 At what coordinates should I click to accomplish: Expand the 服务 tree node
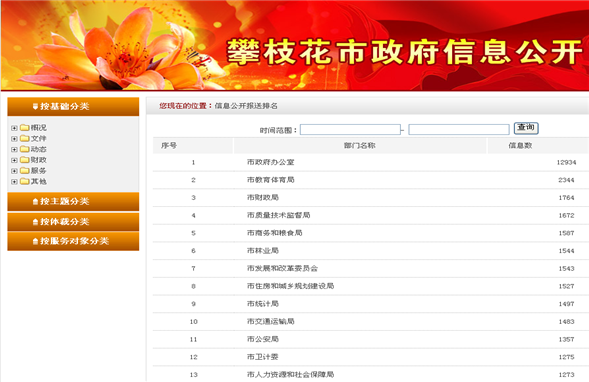click(14, 171)
